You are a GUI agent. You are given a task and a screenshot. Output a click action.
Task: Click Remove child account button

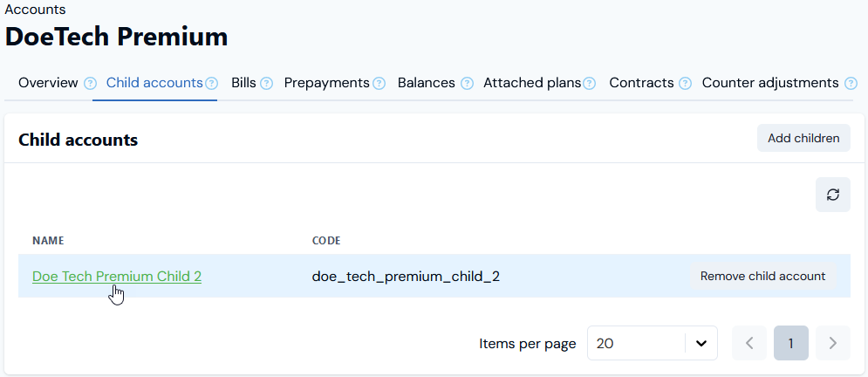click(x=762, y=276)
